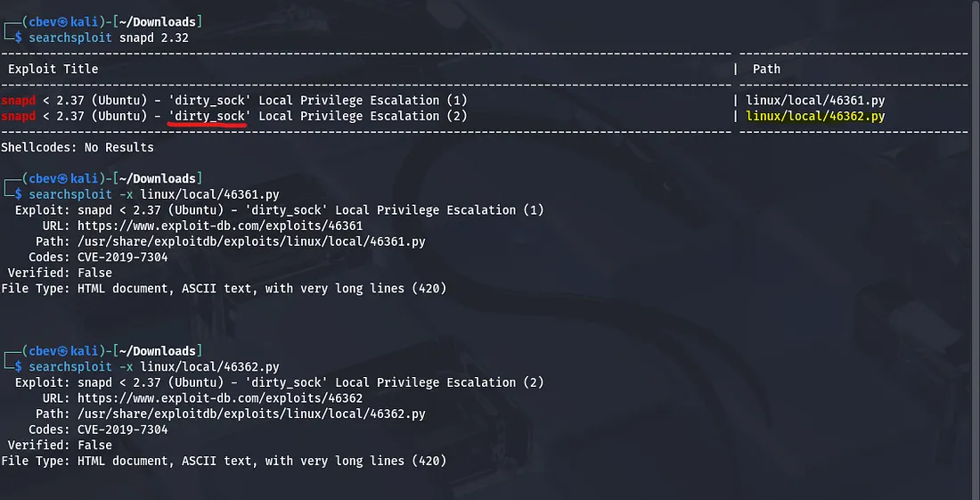Click the 'Shellcodes: No Results' line
Screen dimensions: 980x500
[x=78, y=147]
